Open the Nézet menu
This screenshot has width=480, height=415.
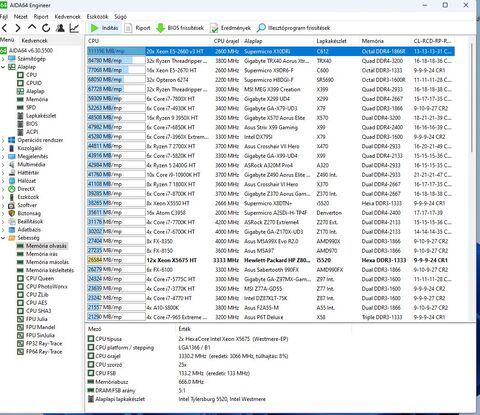pyautogui.click(x=21, y=17)
